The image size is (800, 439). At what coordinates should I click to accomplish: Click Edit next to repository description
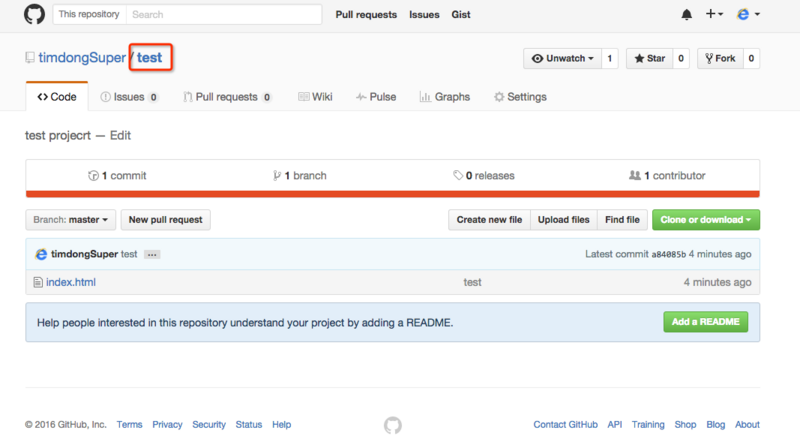120,135
